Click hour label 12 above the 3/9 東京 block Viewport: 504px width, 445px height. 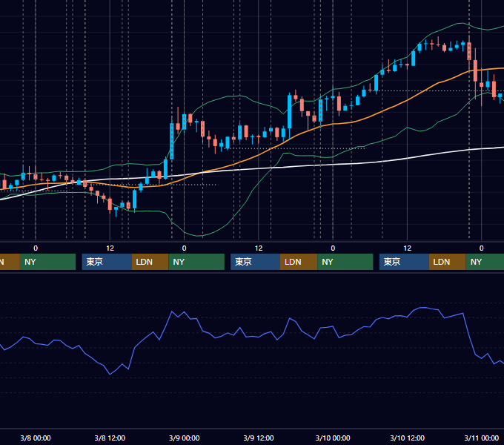pos(259,248)
